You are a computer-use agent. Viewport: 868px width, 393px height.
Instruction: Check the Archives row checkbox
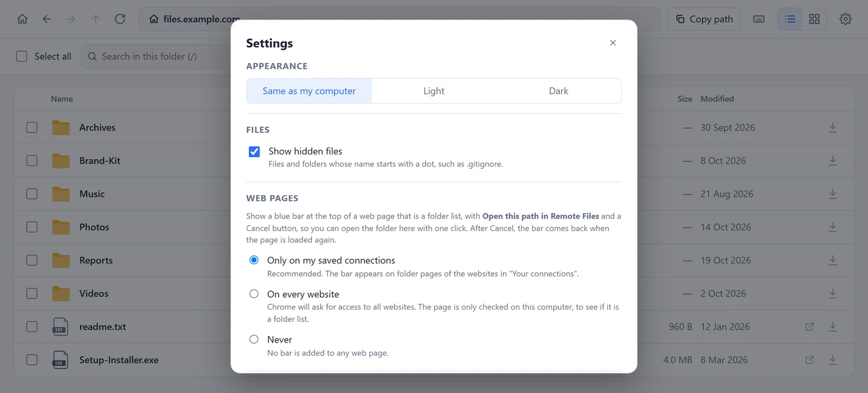point(32,127)
